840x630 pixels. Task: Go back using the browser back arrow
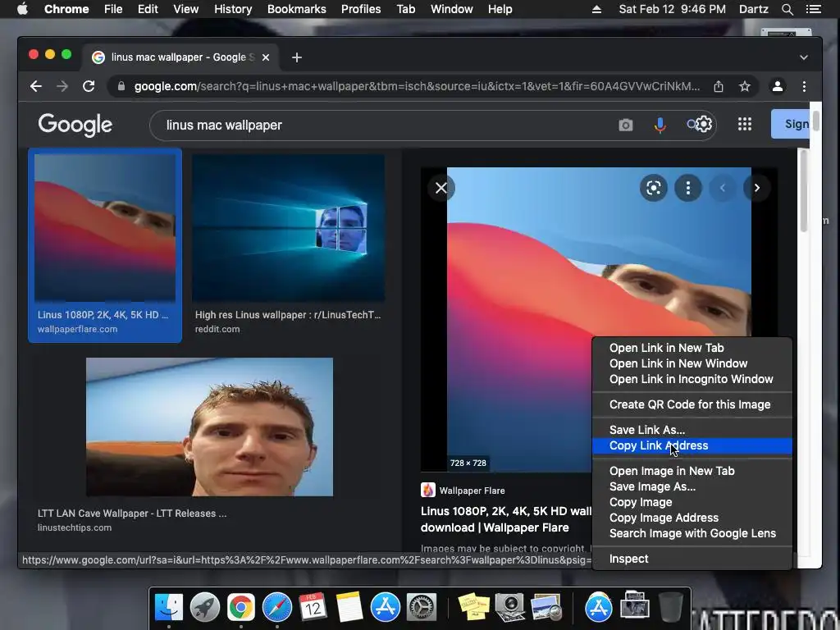coord(36,86)
